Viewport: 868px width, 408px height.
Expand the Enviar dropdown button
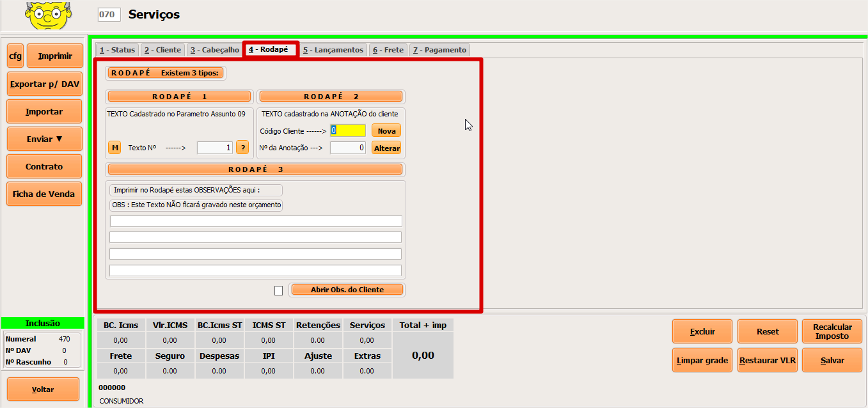44,139
